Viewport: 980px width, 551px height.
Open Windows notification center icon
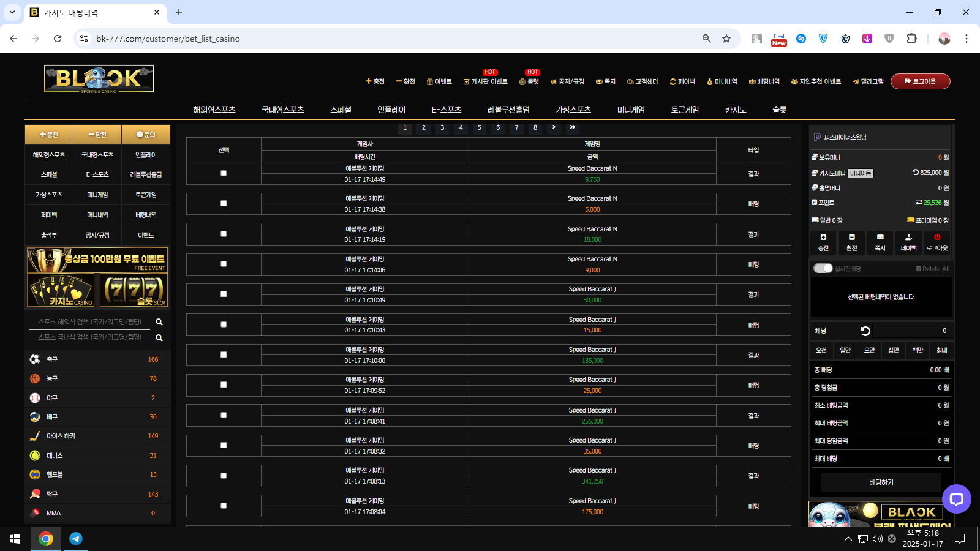tap(960, 539)
